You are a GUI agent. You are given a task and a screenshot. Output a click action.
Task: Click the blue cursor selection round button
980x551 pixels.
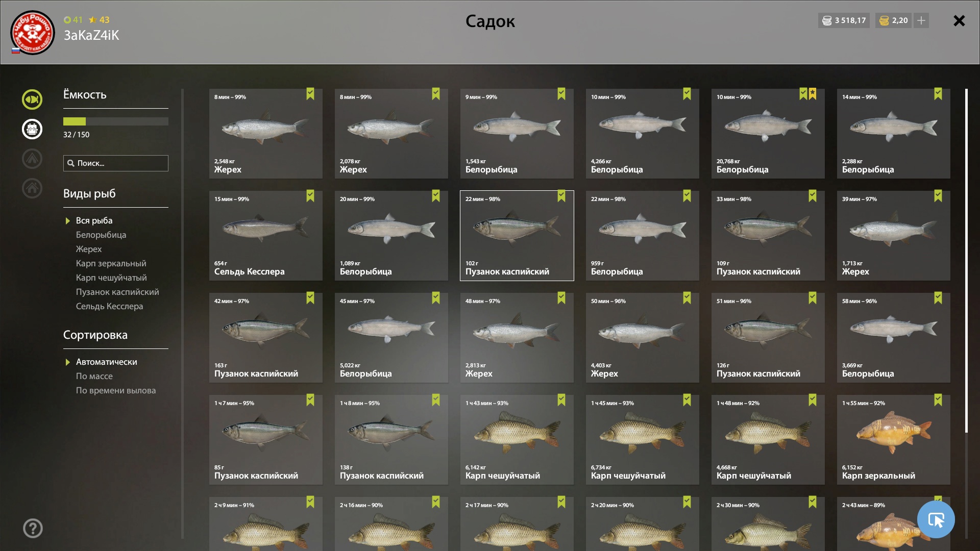[936, 519]
